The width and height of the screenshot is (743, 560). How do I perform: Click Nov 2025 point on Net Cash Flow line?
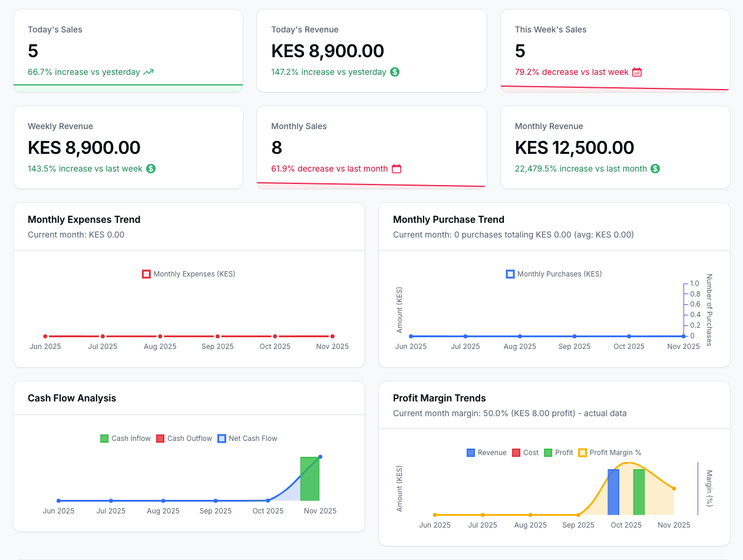[x=320, y=456]
